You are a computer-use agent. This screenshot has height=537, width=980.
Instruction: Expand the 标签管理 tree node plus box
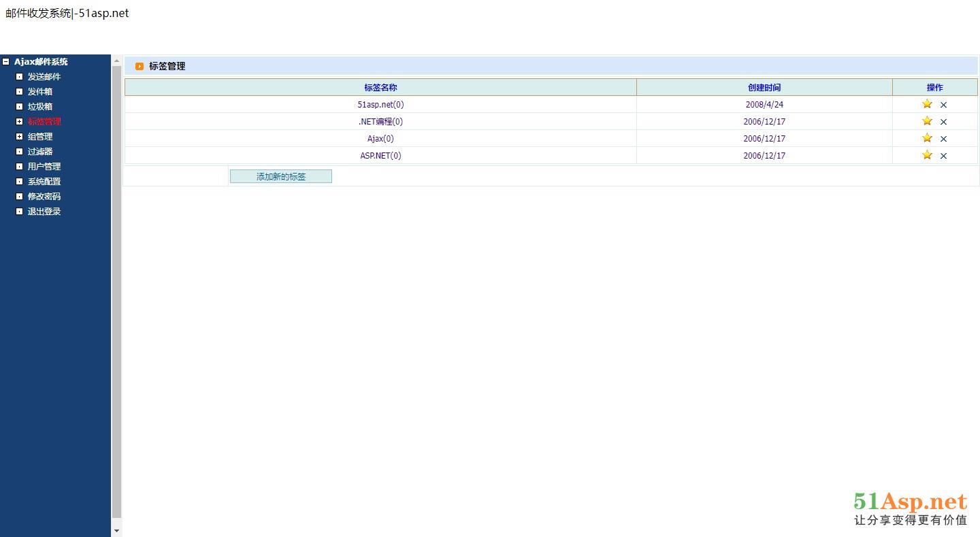click(20, 121)
